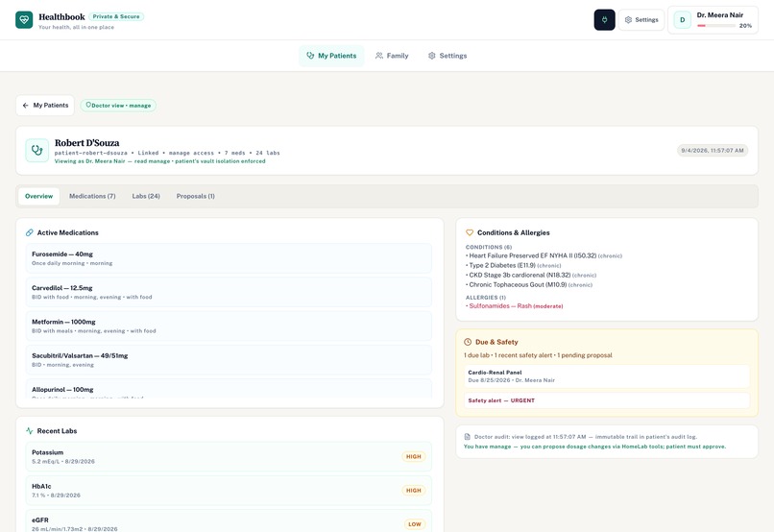Click the HIGH badge on HbA1c
Viewport: 774px width, 532px height.
(414, 491)
